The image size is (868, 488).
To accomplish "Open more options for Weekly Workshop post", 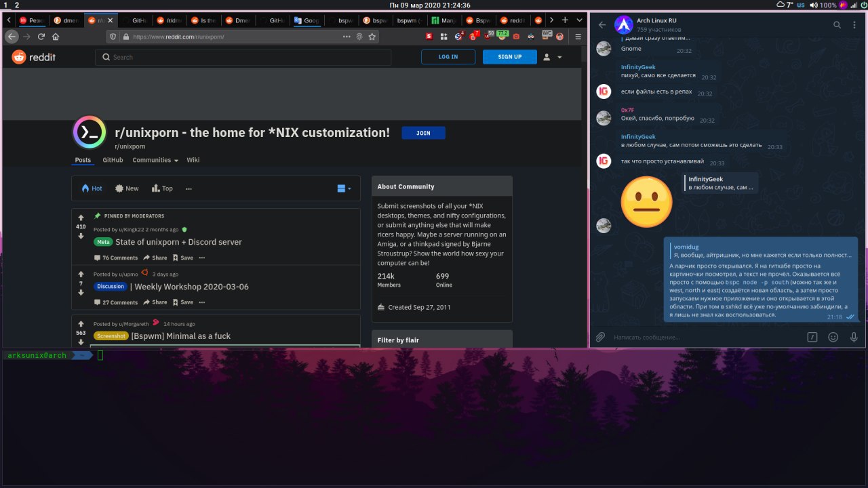I will point(201,302).
